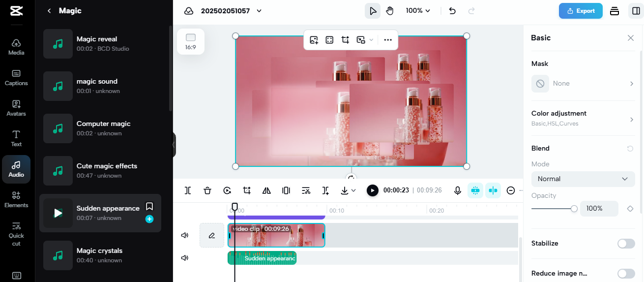Open the Text panel
644x282 pixels.
16,138
